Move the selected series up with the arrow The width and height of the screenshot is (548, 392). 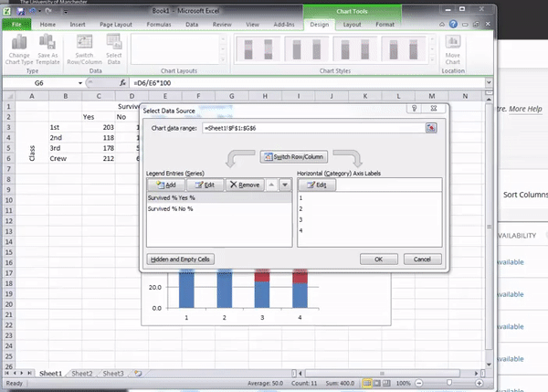(x=271, y=185)
